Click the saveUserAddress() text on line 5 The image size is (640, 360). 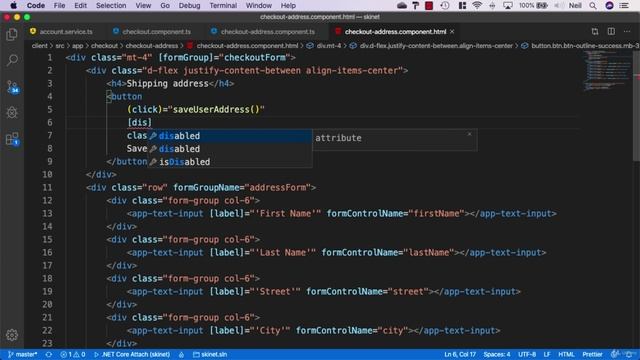tap(216, 109)
